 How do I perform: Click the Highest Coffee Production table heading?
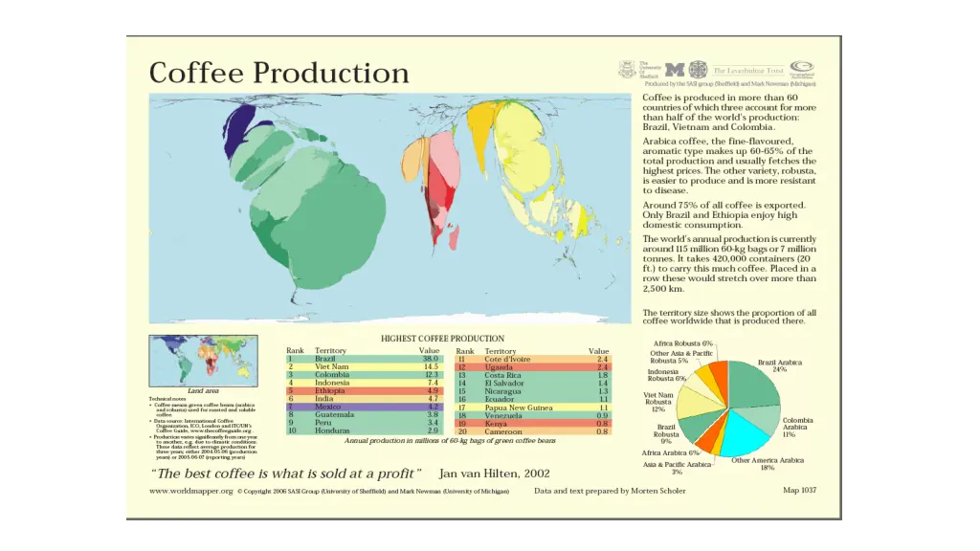pyautogui.click(x=442, y=339)
